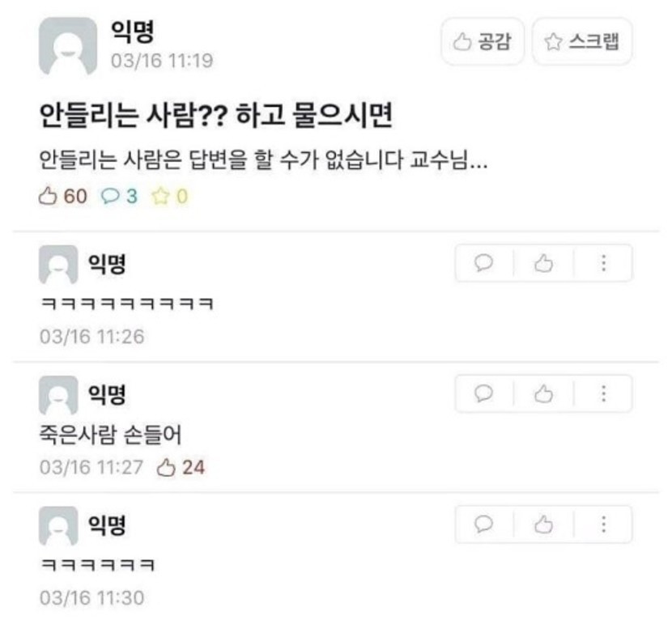Reply to the first comment via bubble icon

(484, 263)
